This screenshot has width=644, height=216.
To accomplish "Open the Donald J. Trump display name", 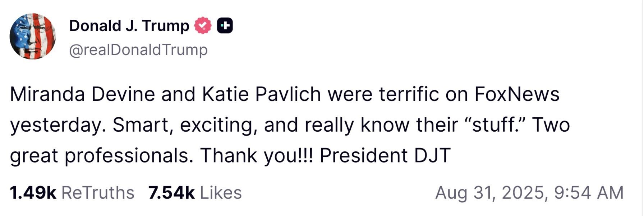I will pos(129,26).
